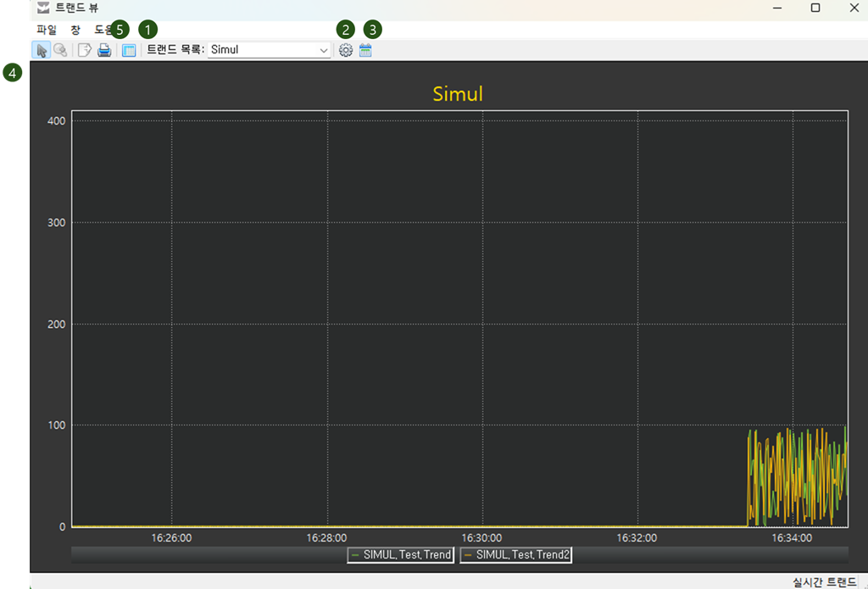Open the 도움말 menu
This screenshot has height=589, width=868.
(x=103, y=29)
